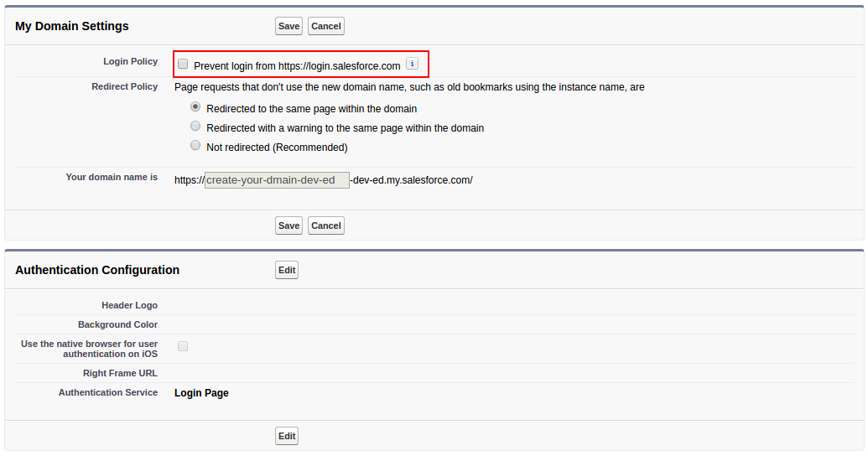This screenshot has height=456, width=868.
Task: Click the Login Page authentication service
Action: click(201, 393)
